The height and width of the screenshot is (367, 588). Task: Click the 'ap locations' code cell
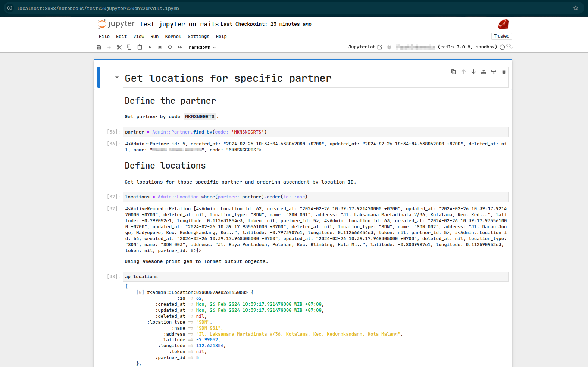(315, 277)
